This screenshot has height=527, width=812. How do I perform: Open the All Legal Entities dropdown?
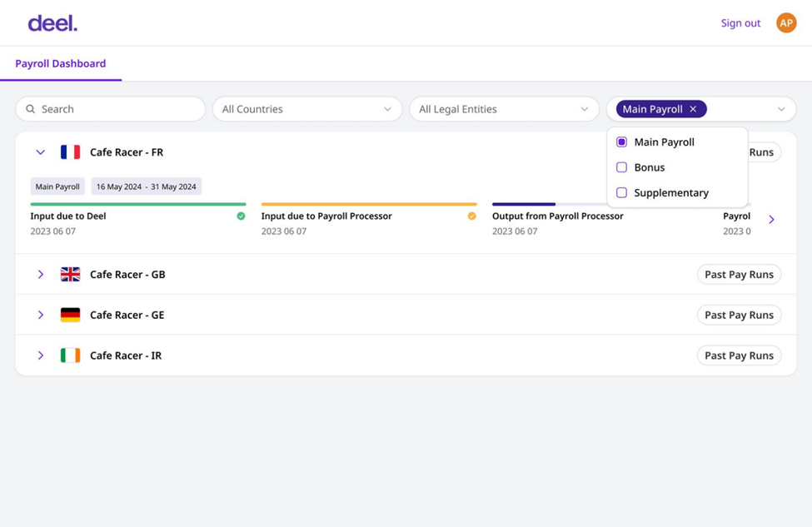coord(504,109)
